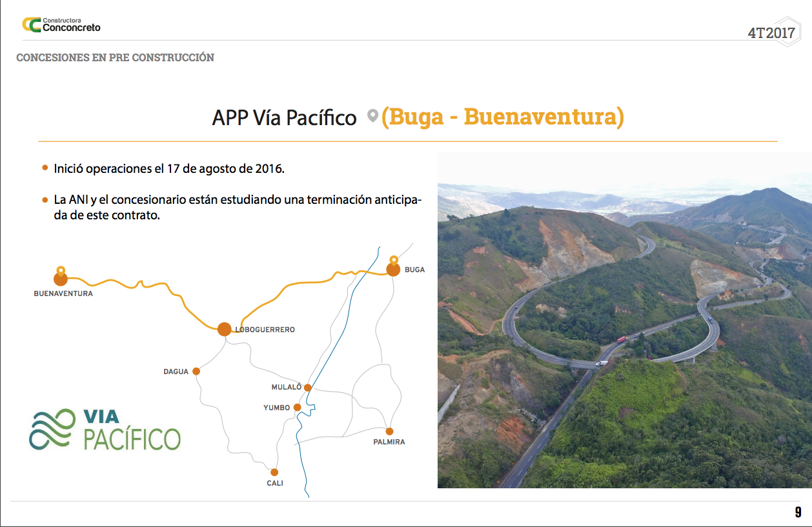Click the Constructora Conconcreto logo
812x527 pixels.
61,25
